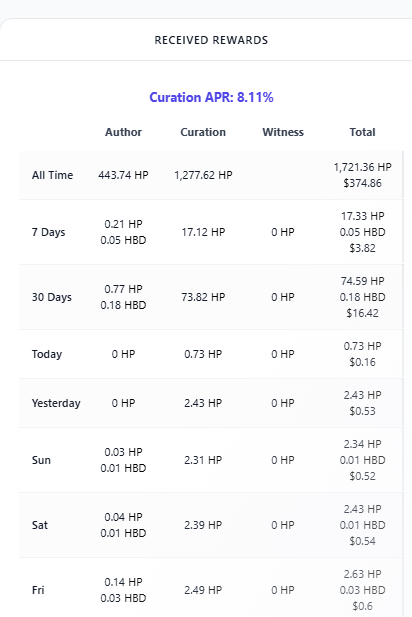Click the Total column header
Viewport: 412px width, 617px height.
click(x=362, y=132)
